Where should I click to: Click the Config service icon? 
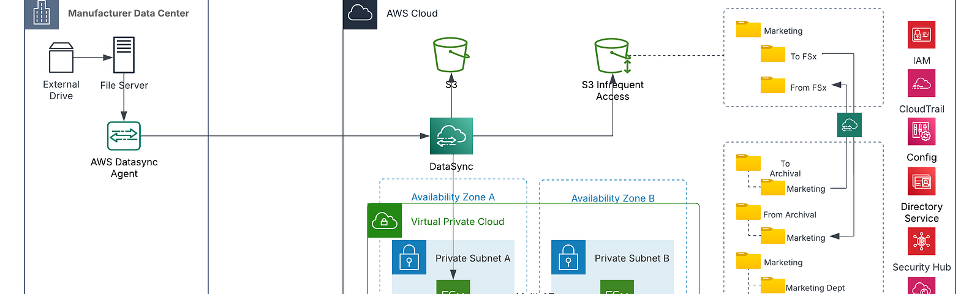pos(921,131)
